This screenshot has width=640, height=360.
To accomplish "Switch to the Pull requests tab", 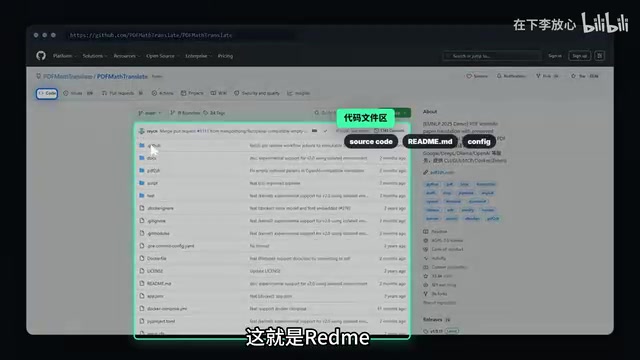I will 122,93.
